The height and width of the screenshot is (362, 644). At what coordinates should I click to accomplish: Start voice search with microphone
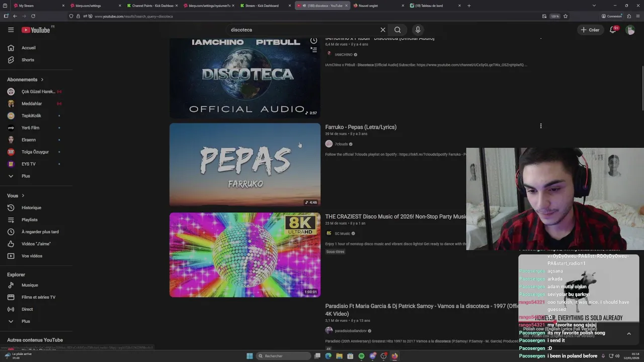pos(418,30)
